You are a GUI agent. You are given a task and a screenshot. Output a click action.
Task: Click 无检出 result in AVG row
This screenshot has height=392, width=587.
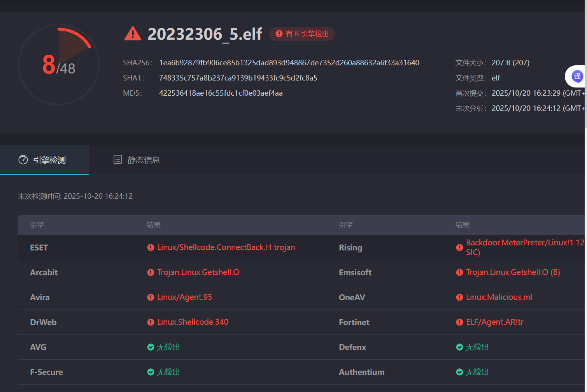(x=168, y=347)
